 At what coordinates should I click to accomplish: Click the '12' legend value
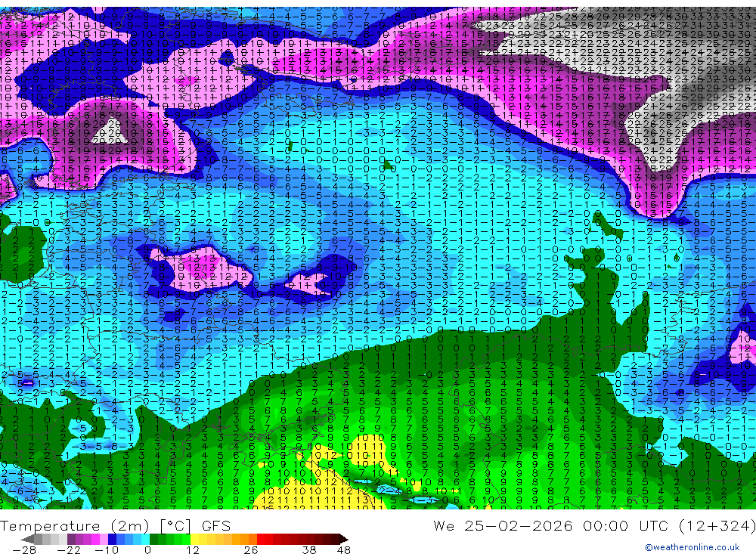click(x=192, y=550)
